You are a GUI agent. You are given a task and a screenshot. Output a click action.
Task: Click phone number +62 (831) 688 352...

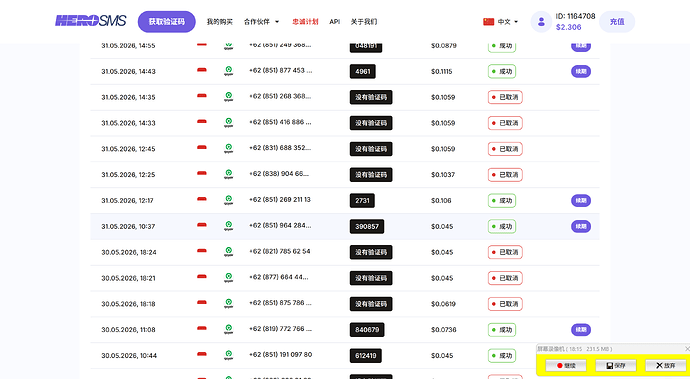click(x=280, y=148)
